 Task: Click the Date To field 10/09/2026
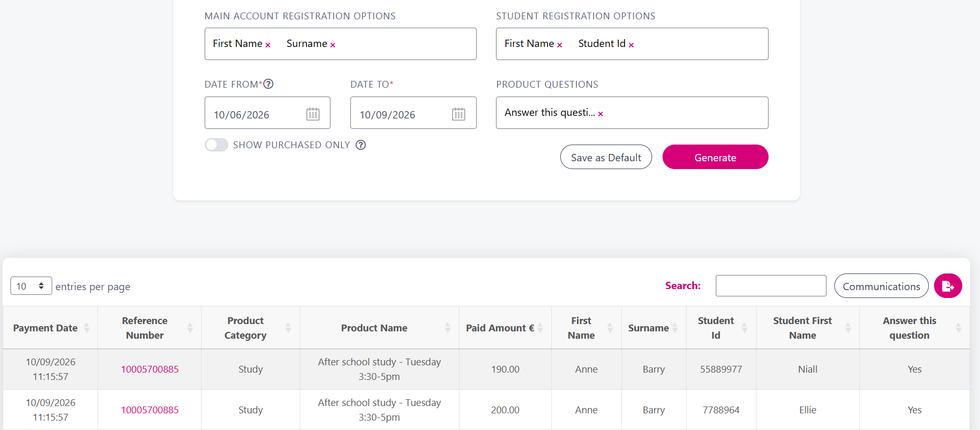tap(413, 113)
